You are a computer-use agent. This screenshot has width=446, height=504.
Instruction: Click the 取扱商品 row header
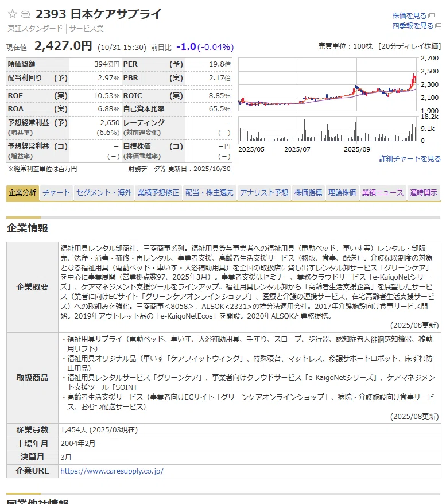[32, 378]
